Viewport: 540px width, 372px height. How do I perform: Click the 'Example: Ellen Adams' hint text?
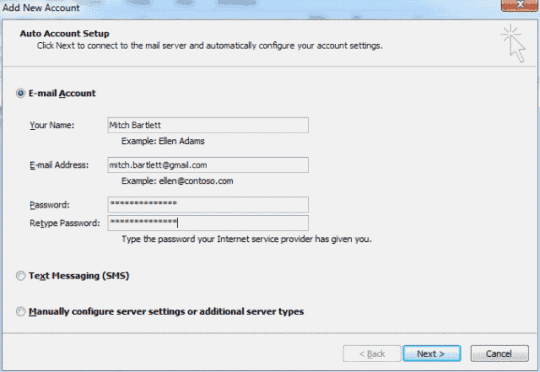pyautogui.click(x=163, y=141)
